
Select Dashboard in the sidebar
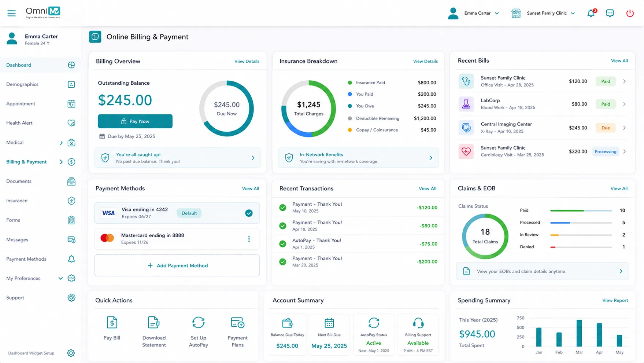[40, 65]
